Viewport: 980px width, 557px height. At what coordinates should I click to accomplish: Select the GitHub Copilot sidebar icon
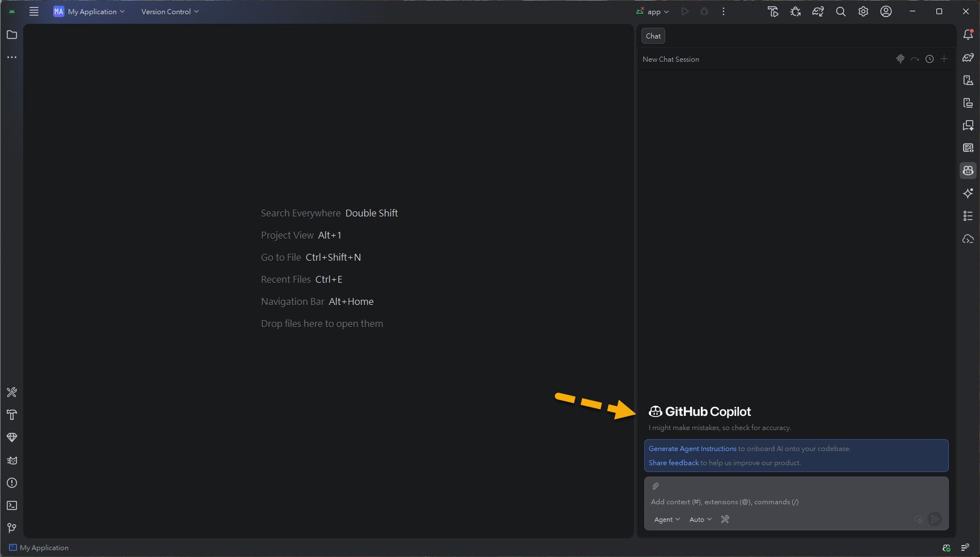pos(968,171)
